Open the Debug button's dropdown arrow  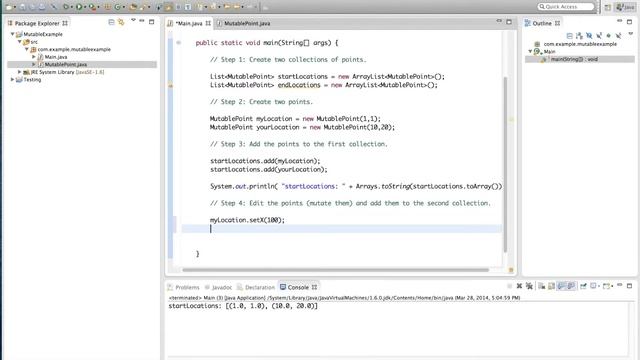[71, 7]
